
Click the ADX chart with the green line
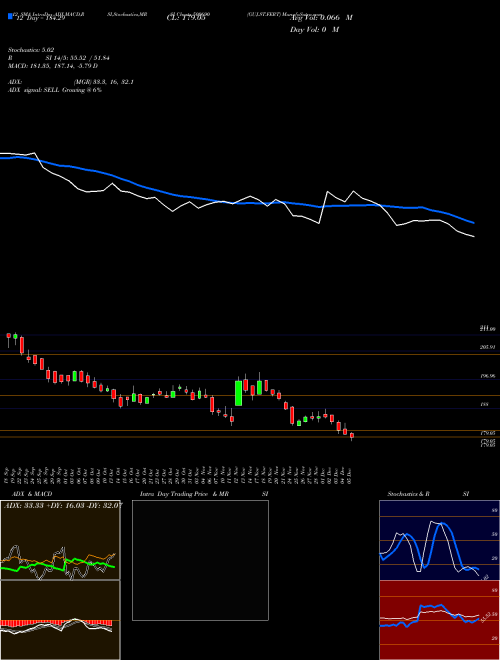(60, 540)
